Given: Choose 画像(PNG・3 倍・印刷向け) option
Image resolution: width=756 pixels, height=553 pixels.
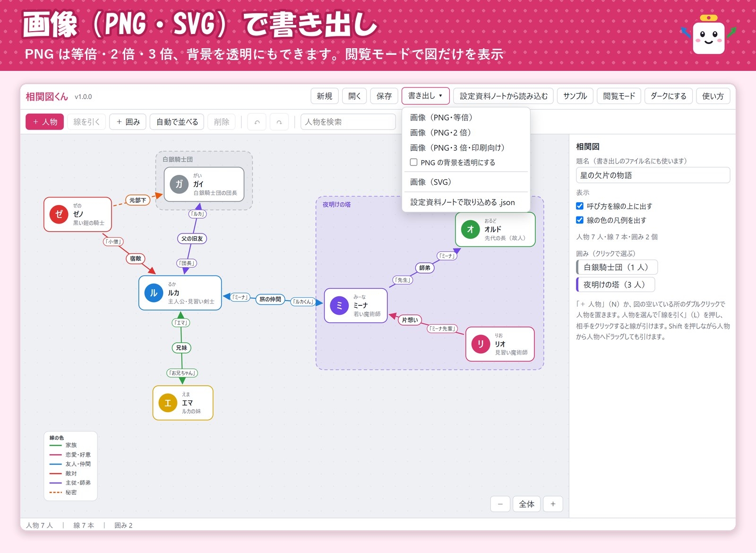Looking at the screenshot, I should [465, 147].
